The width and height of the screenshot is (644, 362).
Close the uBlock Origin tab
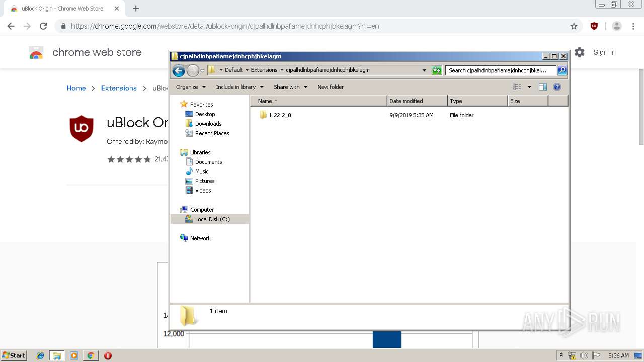pos(116,9)
